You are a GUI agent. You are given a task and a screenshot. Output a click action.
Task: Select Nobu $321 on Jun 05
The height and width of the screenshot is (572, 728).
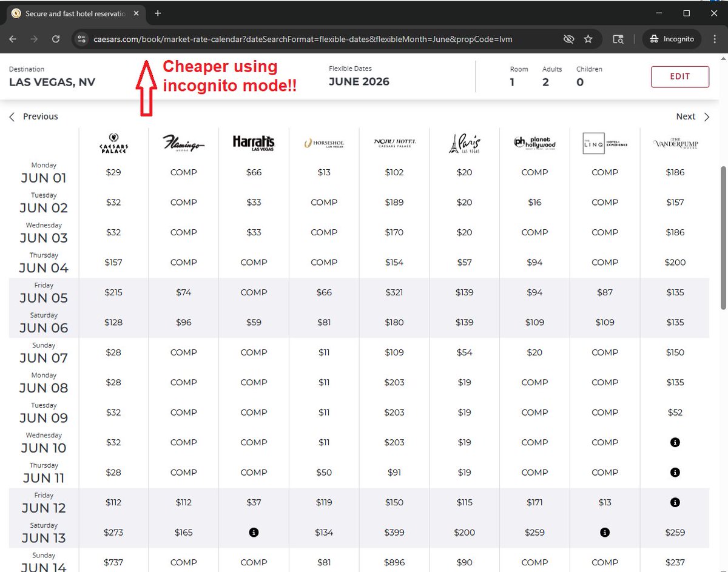pos(394,292)
